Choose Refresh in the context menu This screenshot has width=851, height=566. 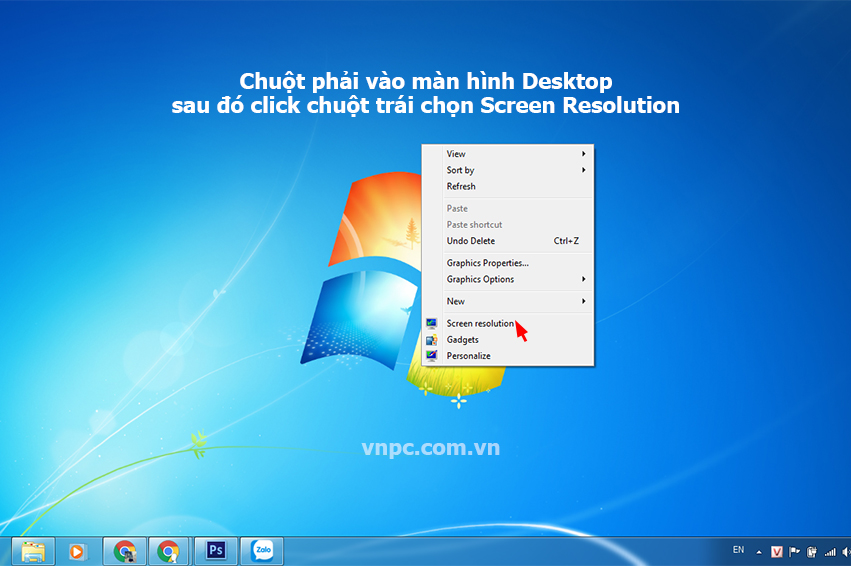click(508, 187)
